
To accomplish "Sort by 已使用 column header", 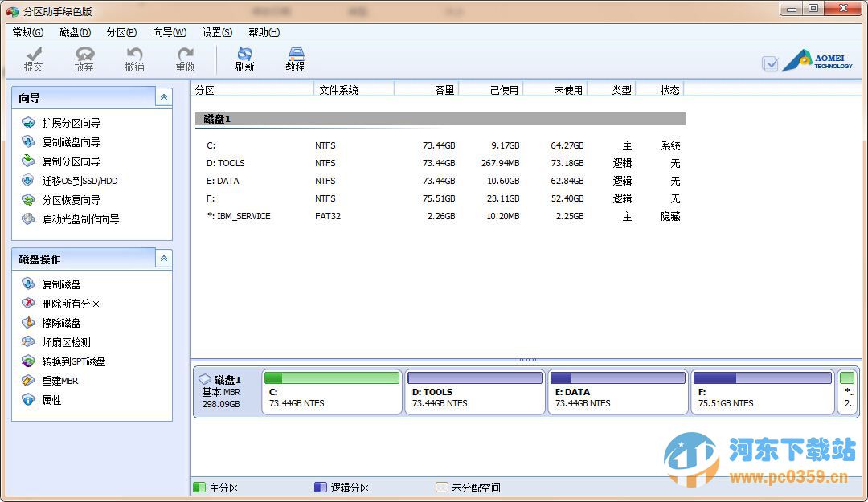I will coord(491,90).
